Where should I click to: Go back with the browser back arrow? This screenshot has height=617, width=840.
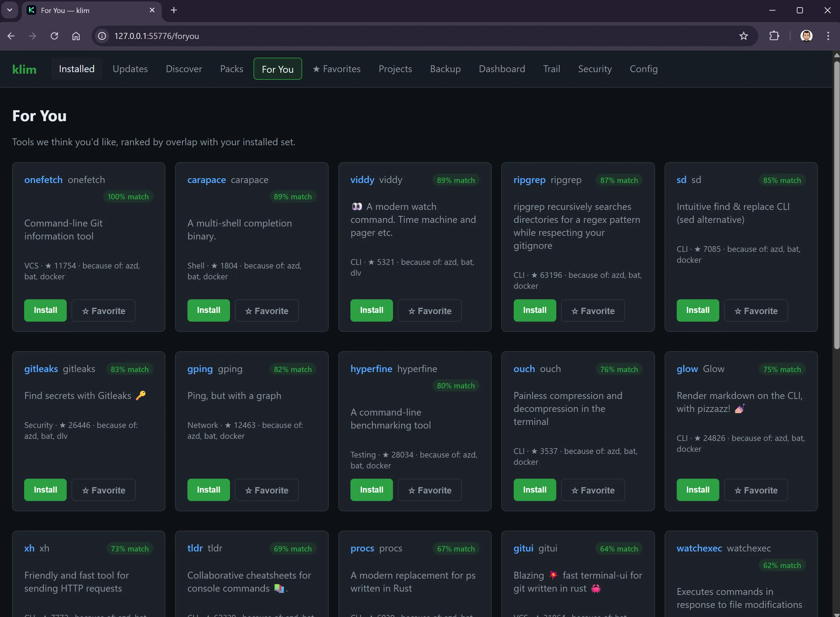click(11, 36)
